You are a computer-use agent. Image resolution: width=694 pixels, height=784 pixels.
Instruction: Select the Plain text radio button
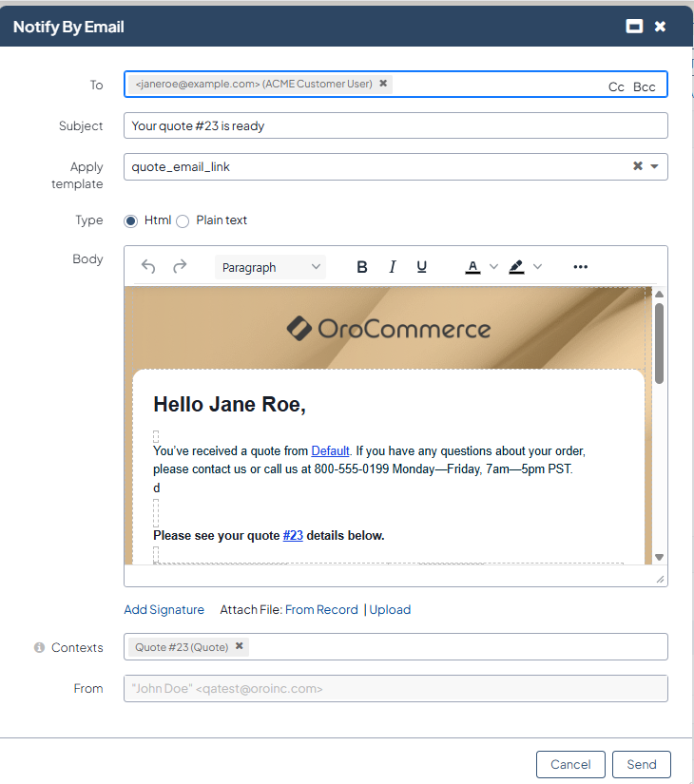point(183,220)
